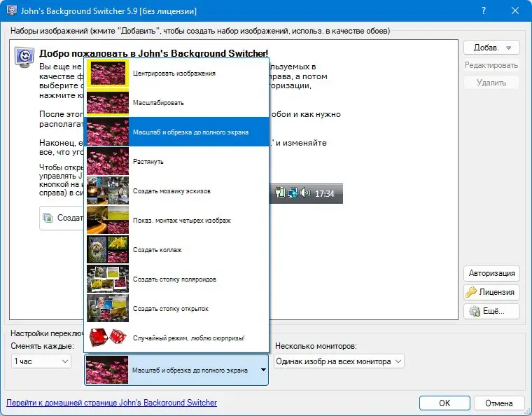Open the '1 час' interval dropdown

41,361
